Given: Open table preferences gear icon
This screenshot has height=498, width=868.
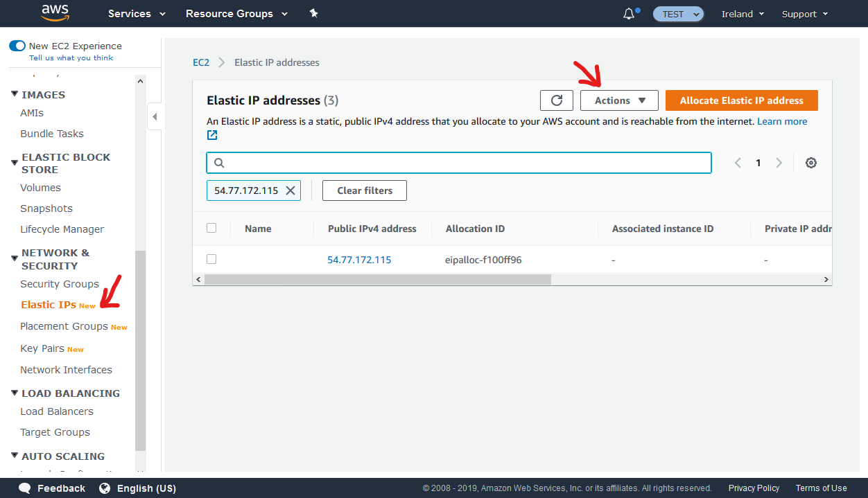Looking at the screenshot, I should (x=811, y=163).
